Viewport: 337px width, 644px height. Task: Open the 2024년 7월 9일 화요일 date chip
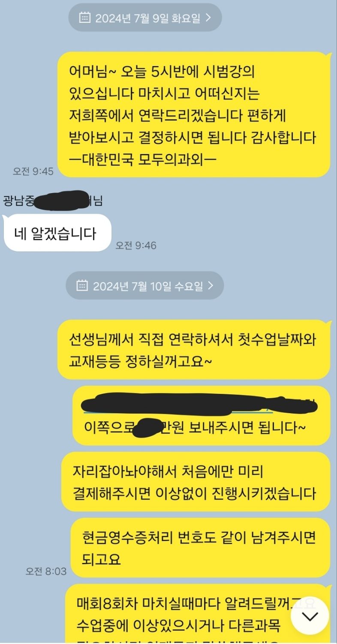(145, 18)
